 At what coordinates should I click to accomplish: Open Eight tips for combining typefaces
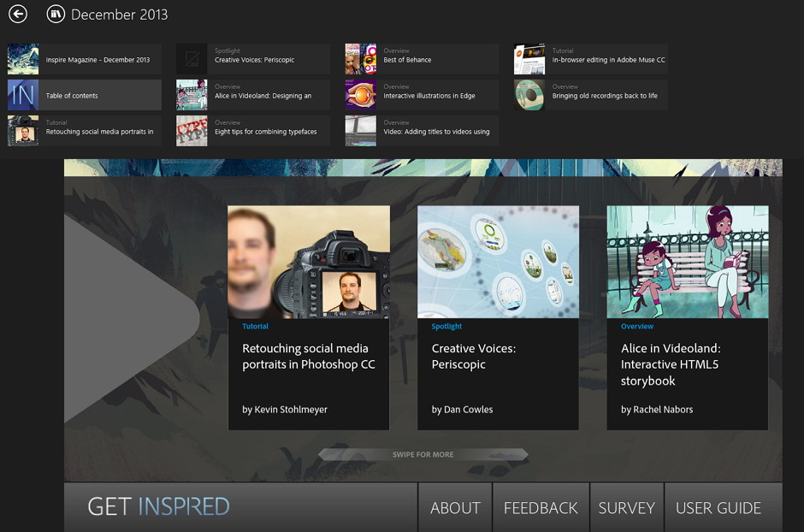tap(253, 131)
